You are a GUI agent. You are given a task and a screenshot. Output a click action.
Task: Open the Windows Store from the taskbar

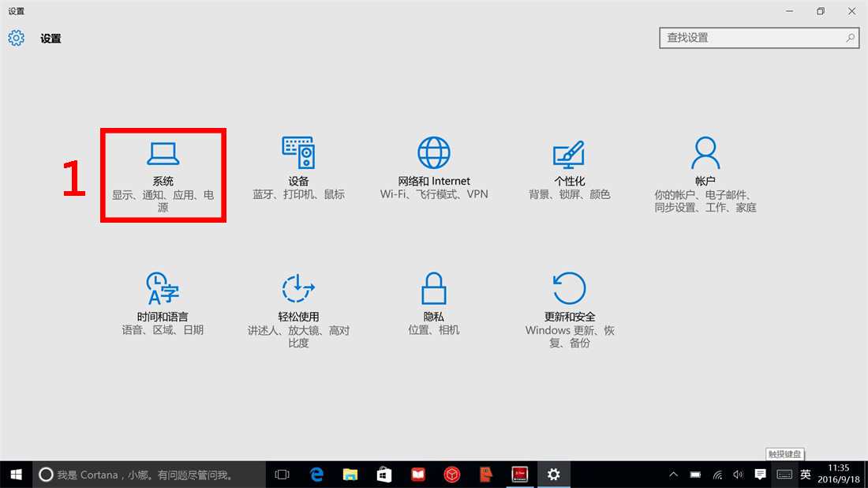coord(384,474)
